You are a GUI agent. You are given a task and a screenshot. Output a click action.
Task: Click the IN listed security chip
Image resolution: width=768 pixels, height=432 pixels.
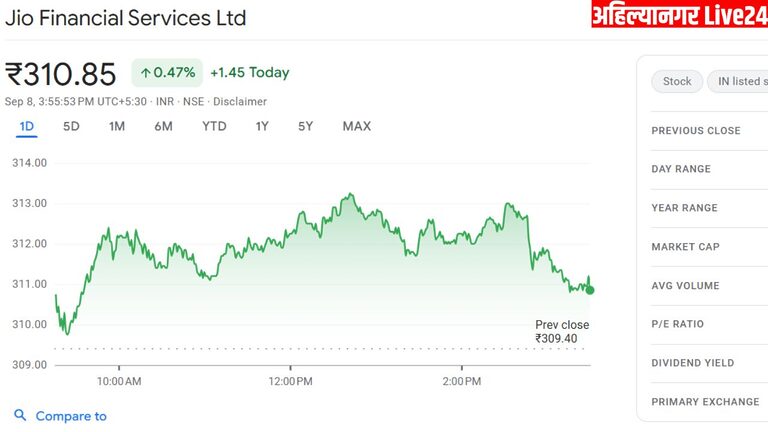tap(737, 82)
